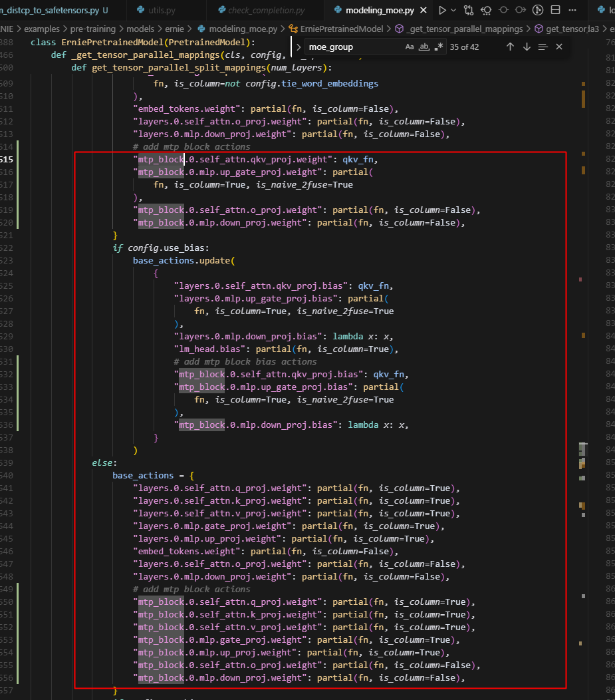The height and width of the screenshot is (700, 615).
Task: Jump to next search match arrow
Action: [527, 47]
